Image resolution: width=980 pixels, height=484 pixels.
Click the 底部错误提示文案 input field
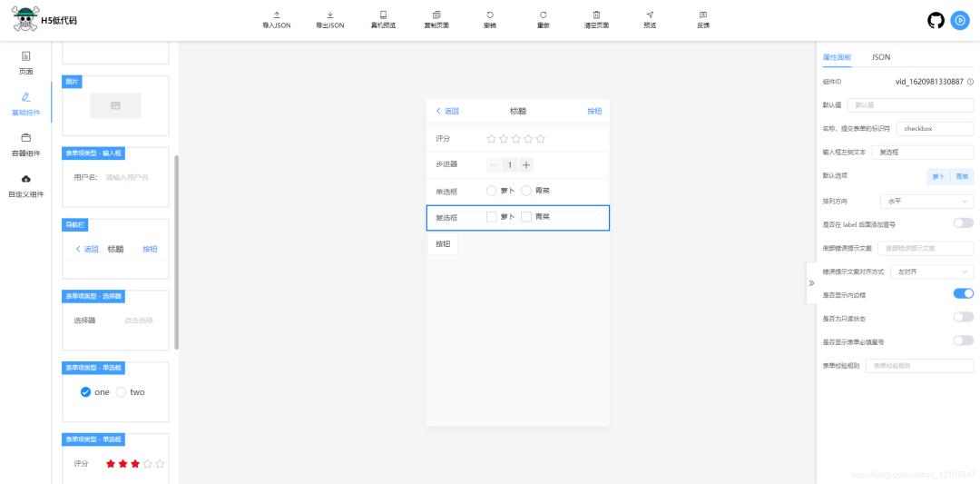click(x=926, y=248)
